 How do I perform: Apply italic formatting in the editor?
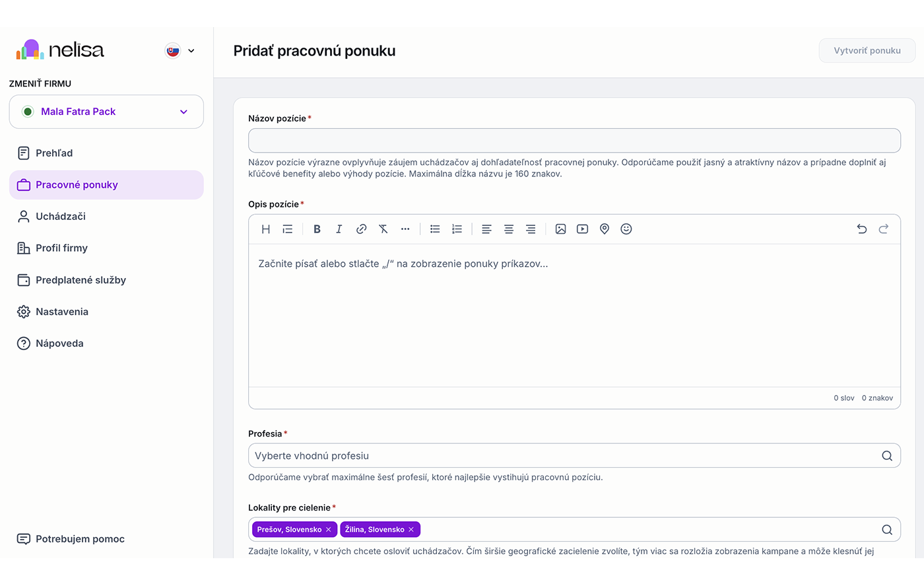[x=339, y=229]
